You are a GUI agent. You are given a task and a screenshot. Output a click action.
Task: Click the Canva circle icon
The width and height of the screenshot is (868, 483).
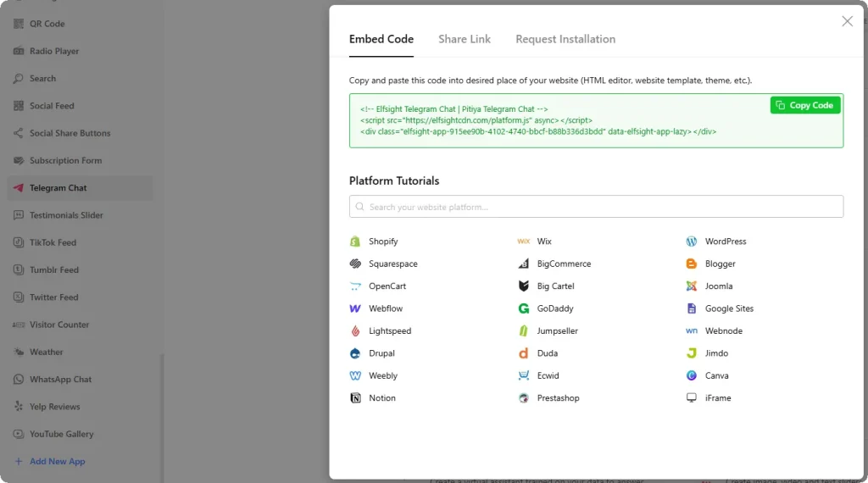pos(692,375)
